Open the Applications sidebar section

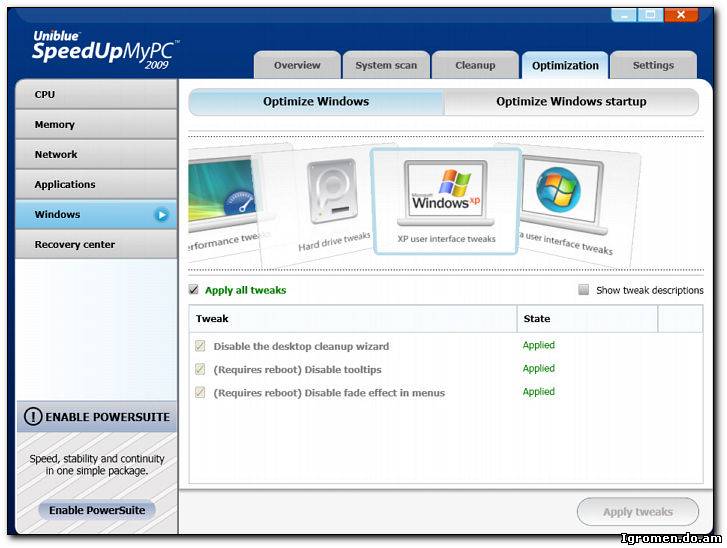point(96,185)
